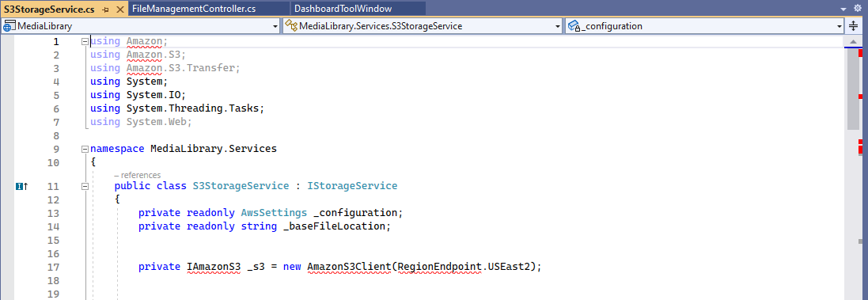Click the using Amazon.S3.Transfer line

tap(165, 68)
